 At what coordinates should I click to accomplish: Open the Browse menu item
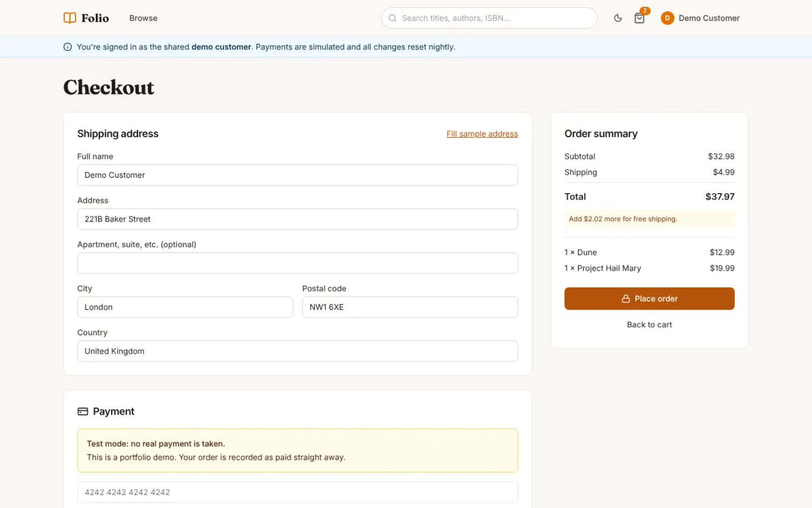tap(143, 18)
